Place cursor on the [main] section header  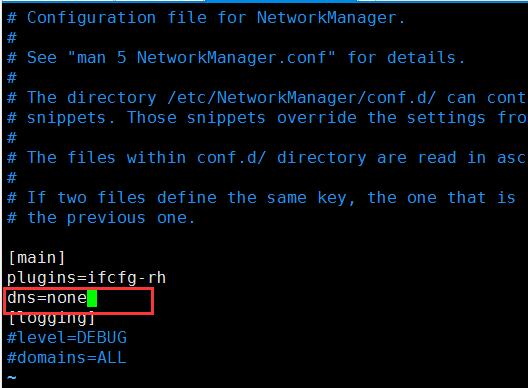36,258
